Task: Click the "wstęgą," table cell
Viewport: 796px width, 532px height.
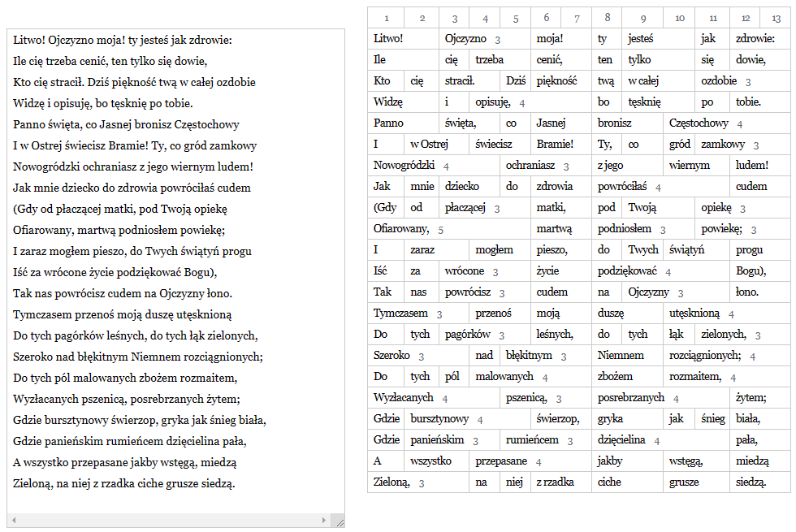Action: [x=697, y=461]
